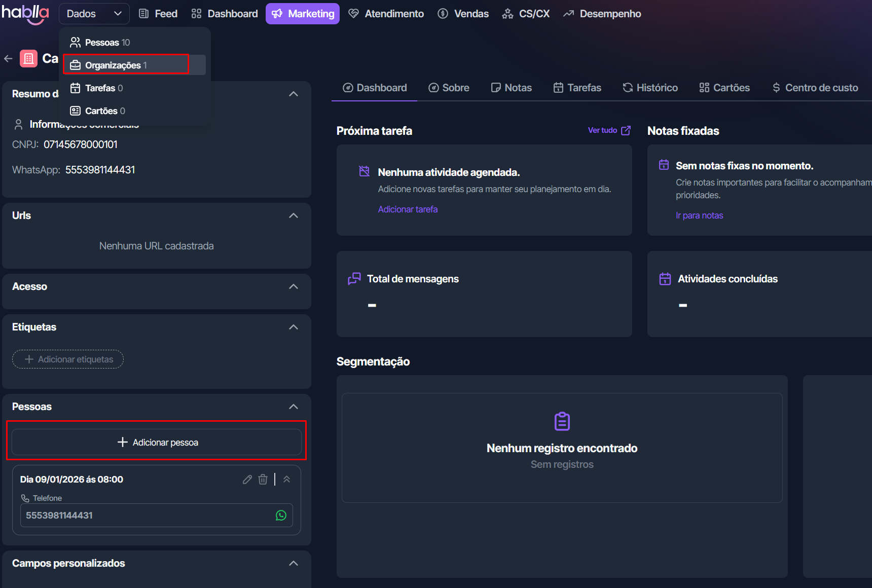Viewport: 872px width, 588px height.
Task: Delete the person with trash icon
Action: [x=263, y=480]
